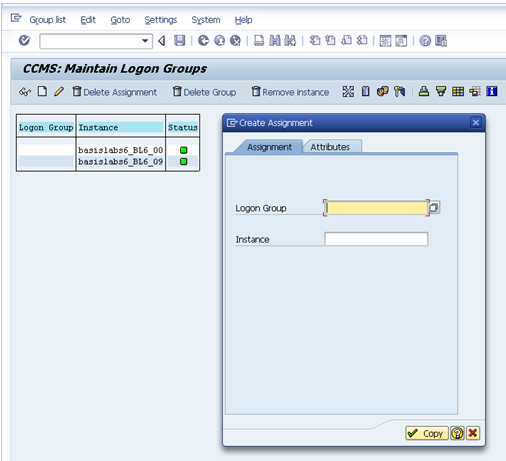Open the Logon Group value help button
The width and height of the screenshot is (506, 461).
tap(434, 208)
